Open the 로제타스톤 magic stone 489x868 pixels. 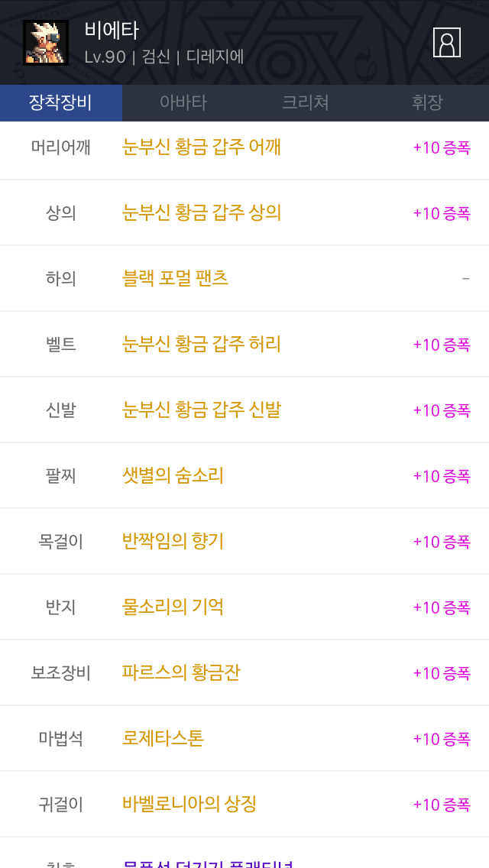(163, 738)
